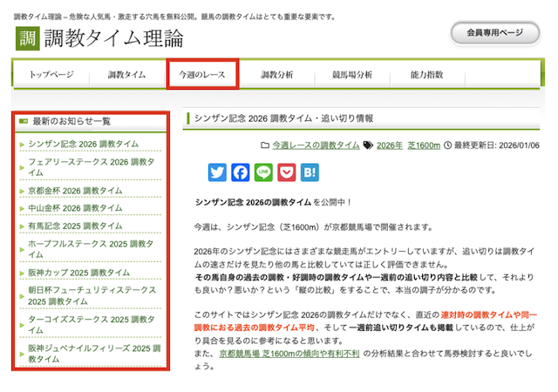Open 阪神ジュベナイルフィリーズ 2025 link
This screenshot has height=392, width=558.
click(94, 354)
